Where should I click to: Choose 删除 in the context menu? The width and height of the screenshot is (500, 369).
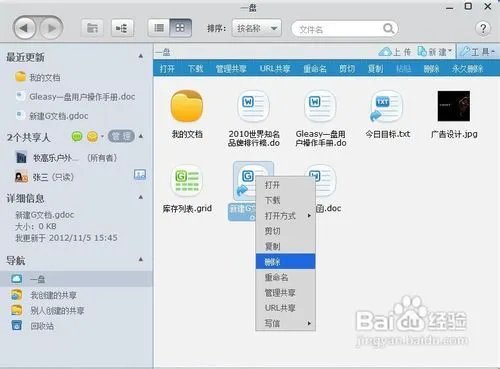click(285, 261)
